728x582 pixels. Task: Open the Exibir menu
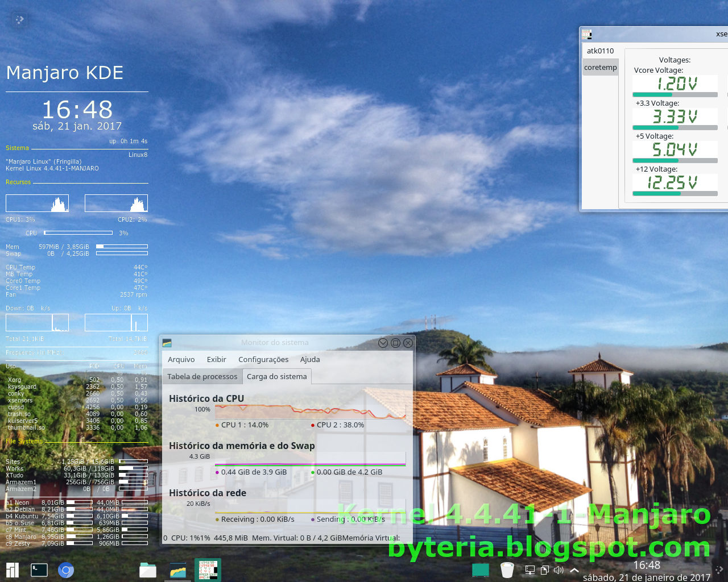click(x=216, y=359)
